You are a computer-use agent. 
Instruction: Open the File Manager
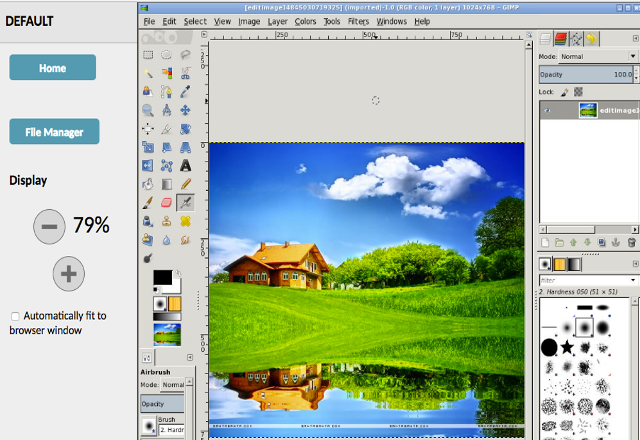coord(54,131)
